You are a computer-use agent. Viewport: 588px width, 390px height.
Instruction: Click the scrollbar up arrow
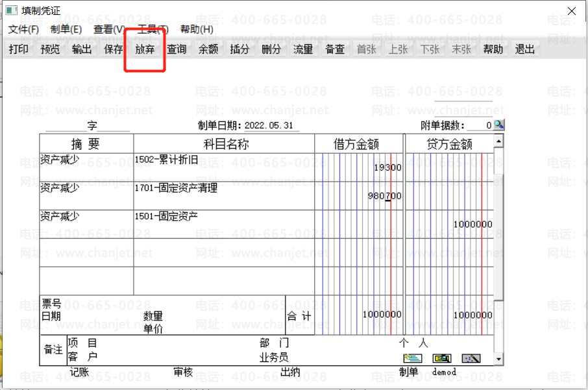tap(498, 141)
